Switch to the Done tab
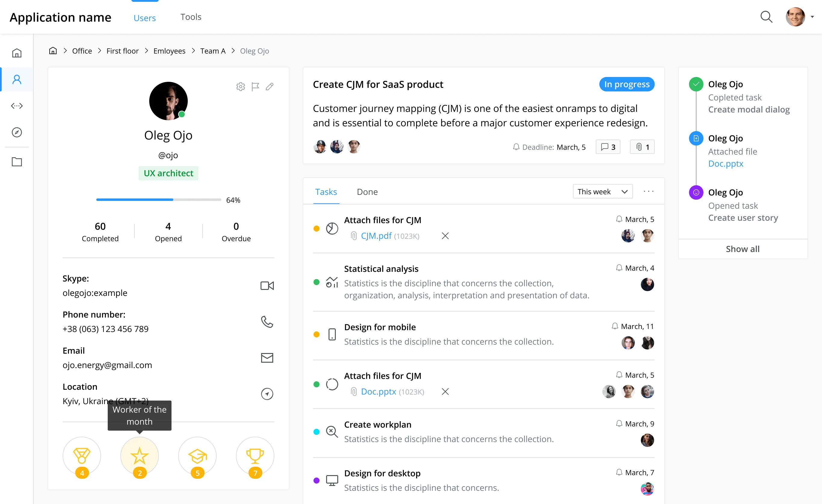The height and width of the screenshot is (504, 822). [x=367, y=192]
